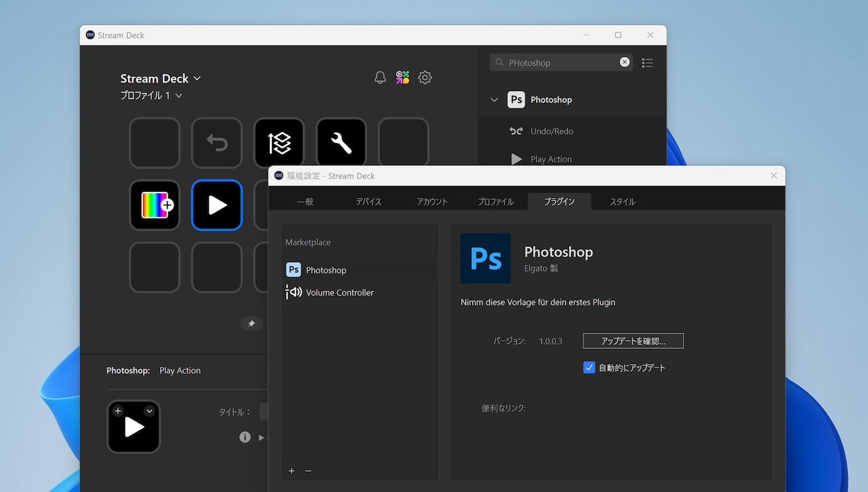
Task: Select Play Action entry in list
Action: pyautogui.click(x=572, y=159)
